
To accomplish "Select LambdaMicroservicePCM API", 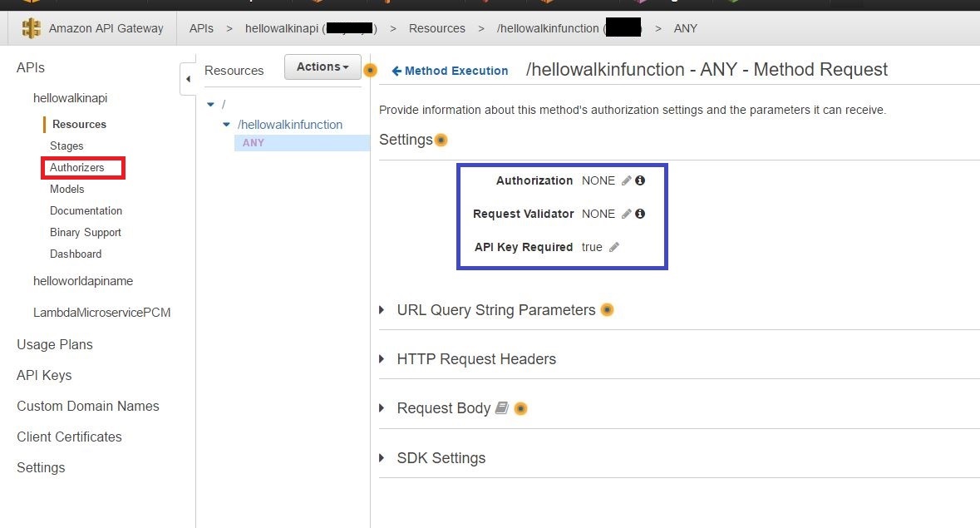I will coord(102,313).
